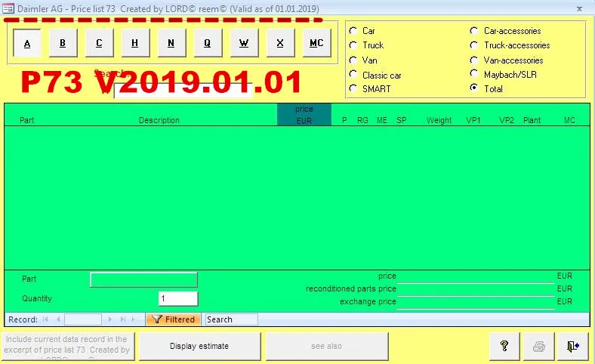Click the Display estimate button
The image size is (595, 364).
click(199, 346)
